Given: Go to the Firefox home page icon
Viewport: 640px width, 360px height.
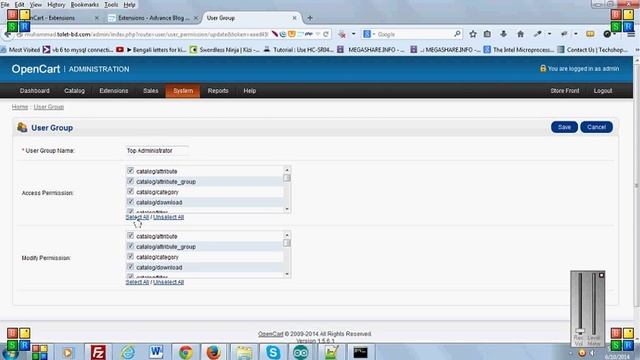Looking at the screenshot, I should click(x=520, y=34).
